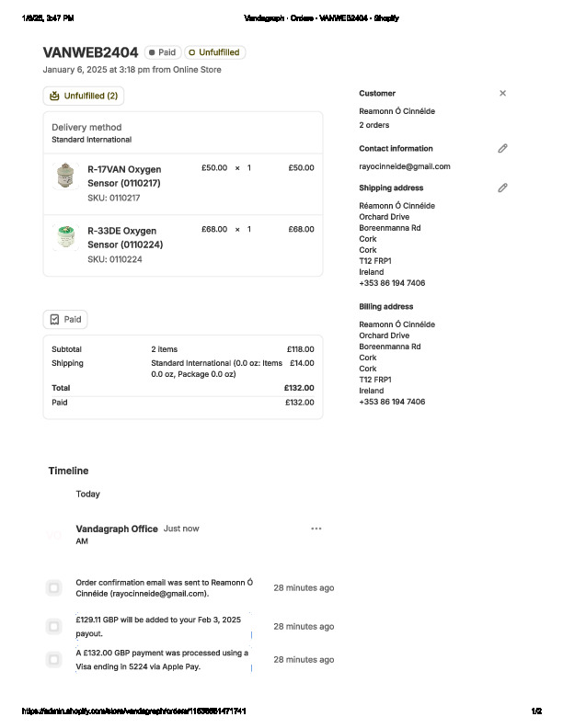This screenshot has height=728, width=563.
Task: Dismiss the Customer section with the X icon
Action: tap(502, 93)
